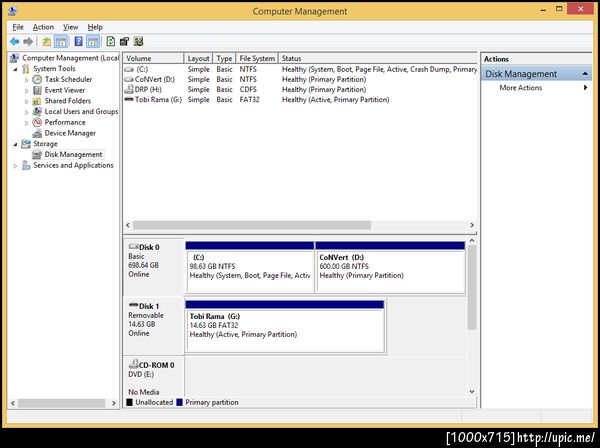Click the Disk 1 removable drive icon
Viewport: 600px width, 448px height.
tap(133, 305)
